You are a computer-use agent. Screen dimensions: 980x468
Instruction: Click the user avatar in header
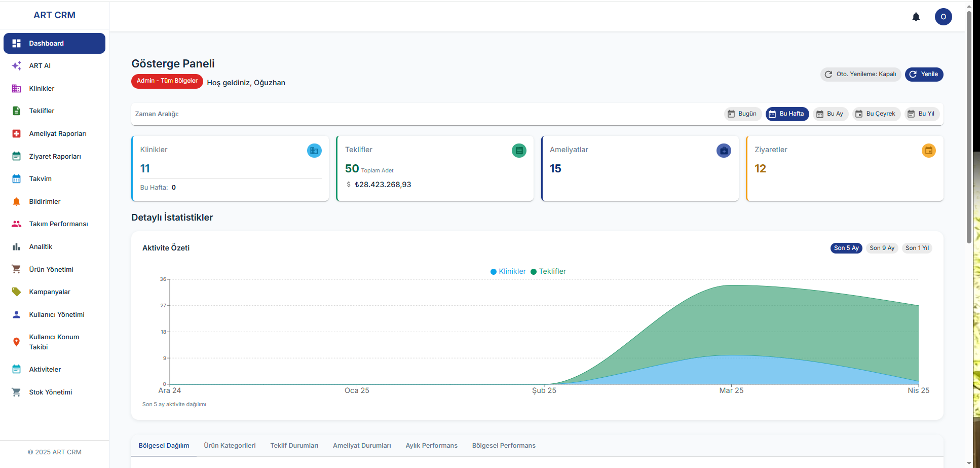pyautogui.click(x=943, y=17)
